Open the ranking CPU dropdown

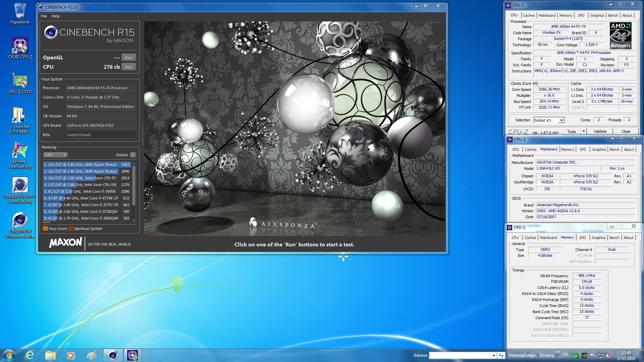click(55, 155)
